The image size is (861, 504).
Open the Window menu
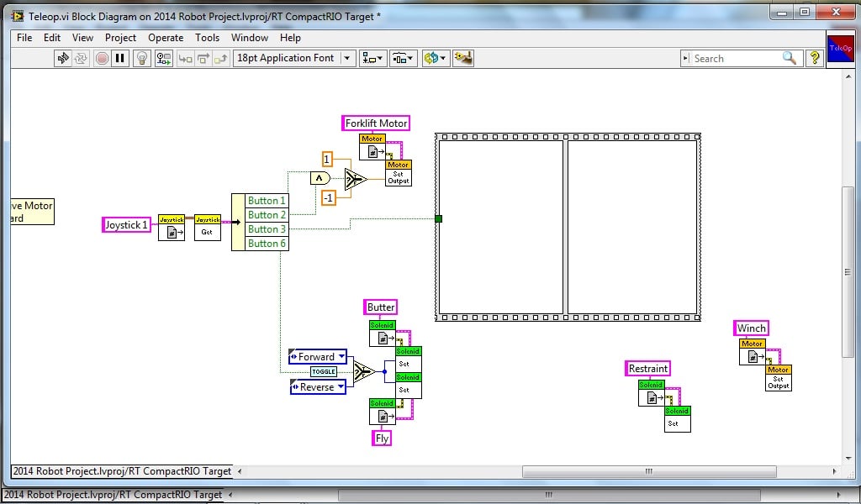(x=250, y=38)
